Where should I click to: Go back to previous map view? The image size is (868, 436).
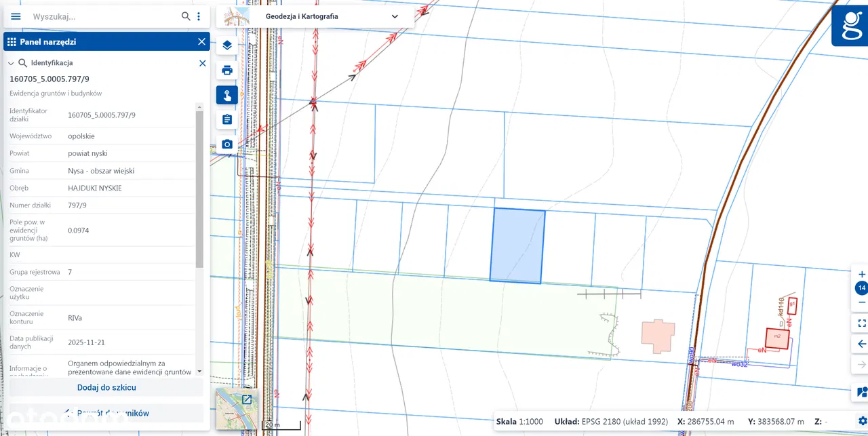tap(862, 344)
